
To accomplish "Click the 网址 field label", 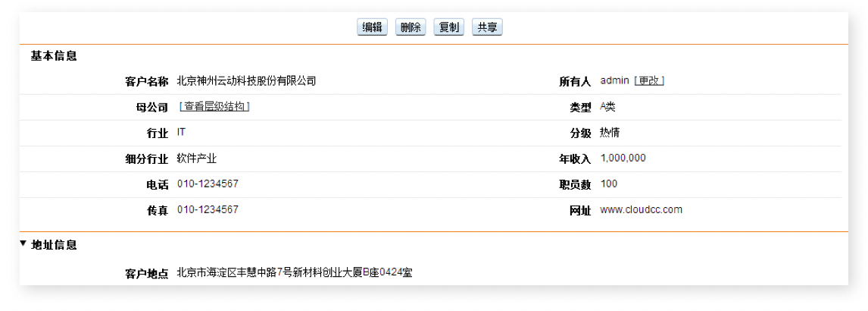I will click(581, 211).
